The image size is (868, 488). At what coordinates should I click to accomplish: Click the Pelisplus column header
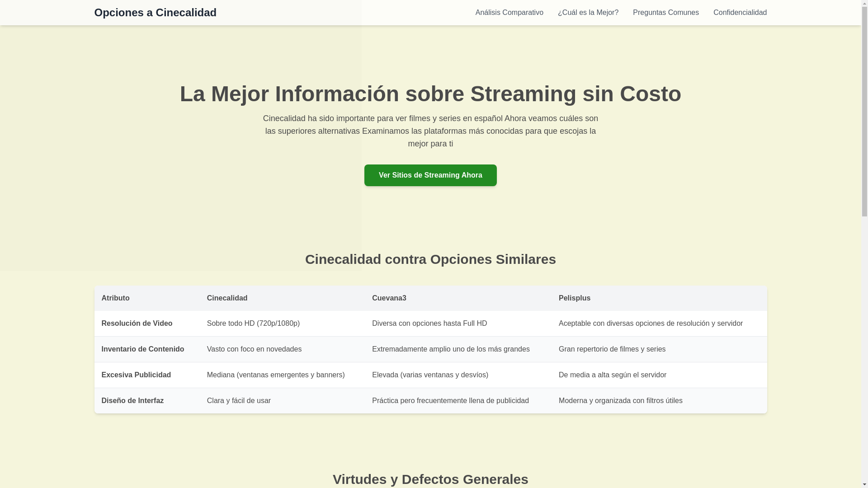659,298
